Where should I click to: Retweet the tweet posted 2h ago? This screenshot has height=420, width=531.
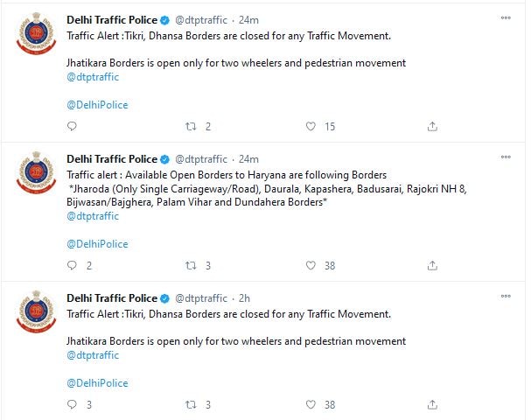click(191, 404)
